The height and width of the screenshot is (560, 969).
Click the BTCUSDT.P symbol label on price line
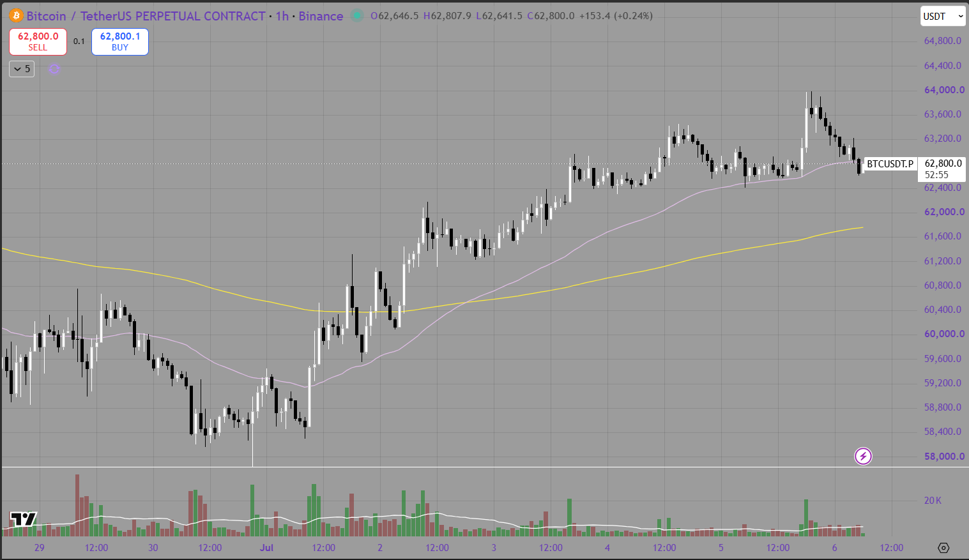coord(890,164)
